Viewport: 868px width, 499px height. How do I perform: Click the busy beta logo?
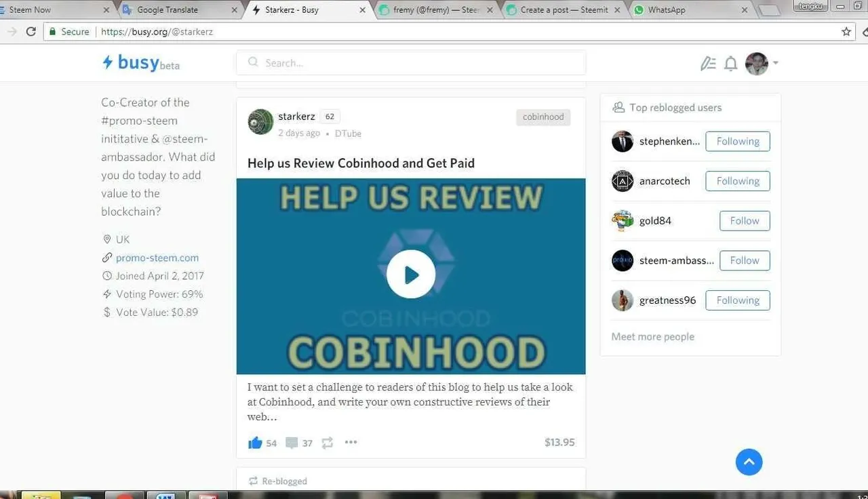click(141, 62)
